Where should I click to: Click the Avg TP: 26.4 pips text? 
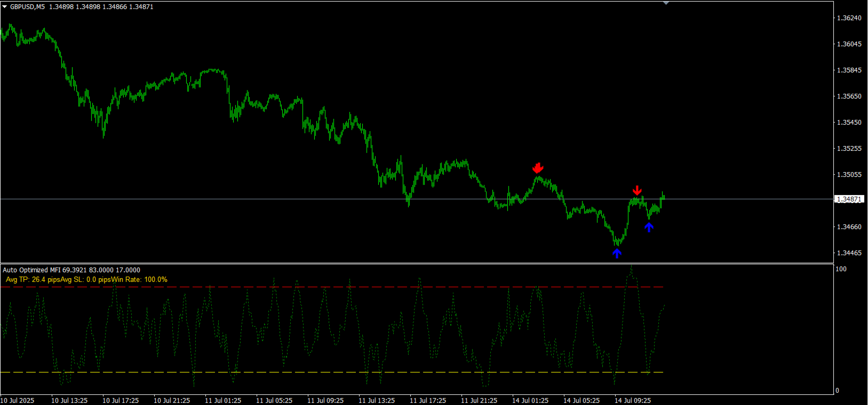(33, 279)
